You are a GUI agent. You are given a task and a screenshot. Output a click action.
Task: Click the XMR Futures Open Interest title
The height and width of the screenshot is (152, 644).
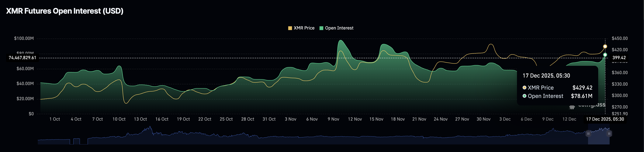click(x=64, y=11)
